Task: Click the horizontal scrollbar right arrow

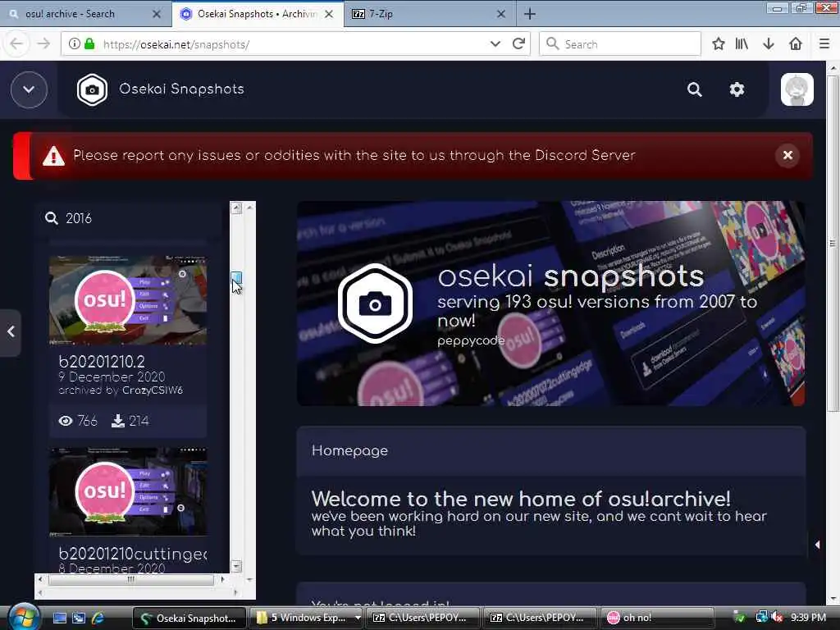Action: (222, 579)
